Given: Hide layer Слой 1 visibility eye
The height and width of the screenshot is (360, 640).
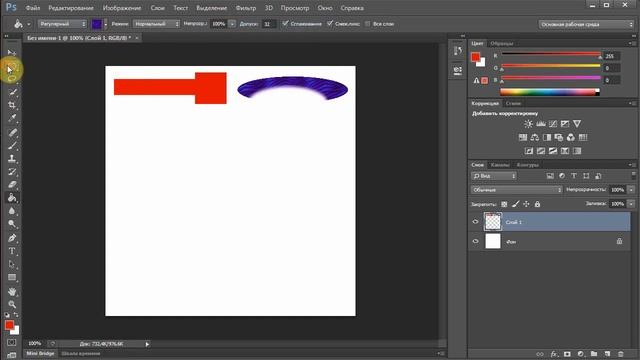Looking at the screenshot, I should tap(476, 222).
